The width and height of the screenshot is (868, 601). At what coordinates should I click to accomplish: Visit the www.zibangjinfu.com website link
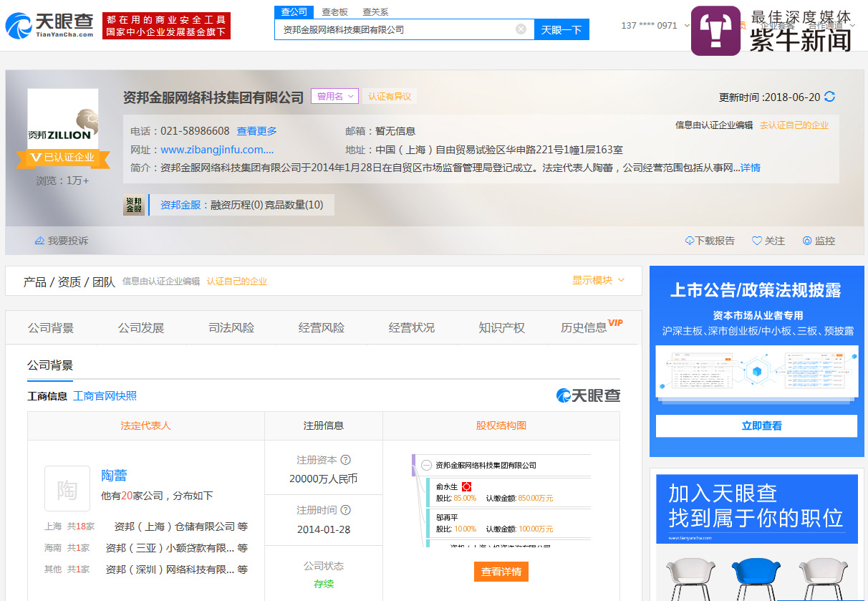[217, 150]
